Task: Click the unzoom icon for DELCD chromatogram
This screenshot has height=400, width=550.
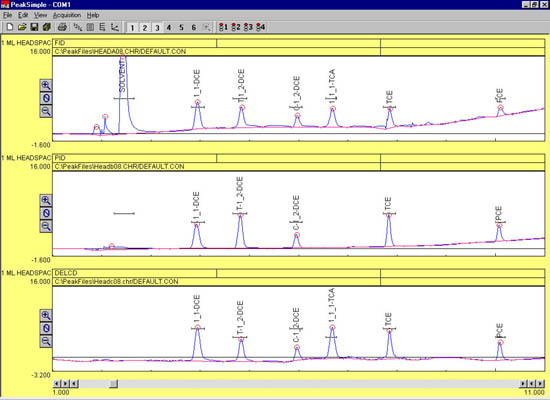Action: (x=46, y=328)
